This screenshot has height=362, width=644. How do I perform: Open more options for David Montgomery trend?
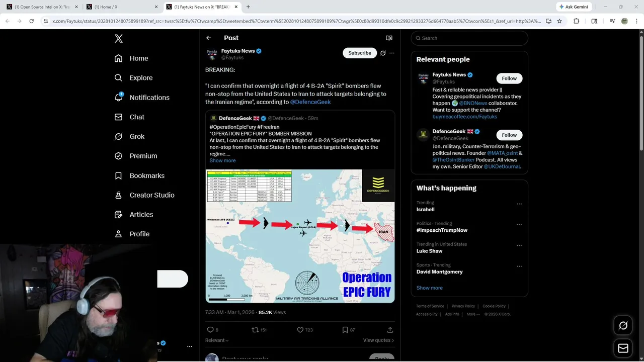click(x=519, y=266)
